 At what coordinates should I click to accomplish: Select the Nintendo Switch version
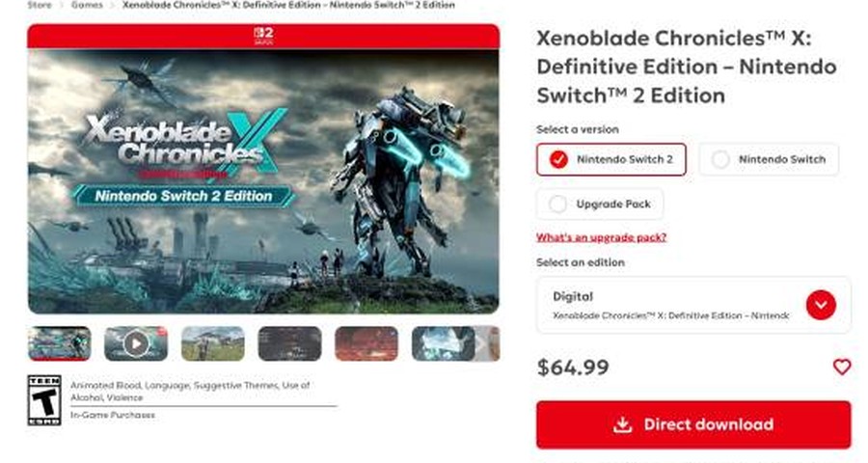(769, 159)
